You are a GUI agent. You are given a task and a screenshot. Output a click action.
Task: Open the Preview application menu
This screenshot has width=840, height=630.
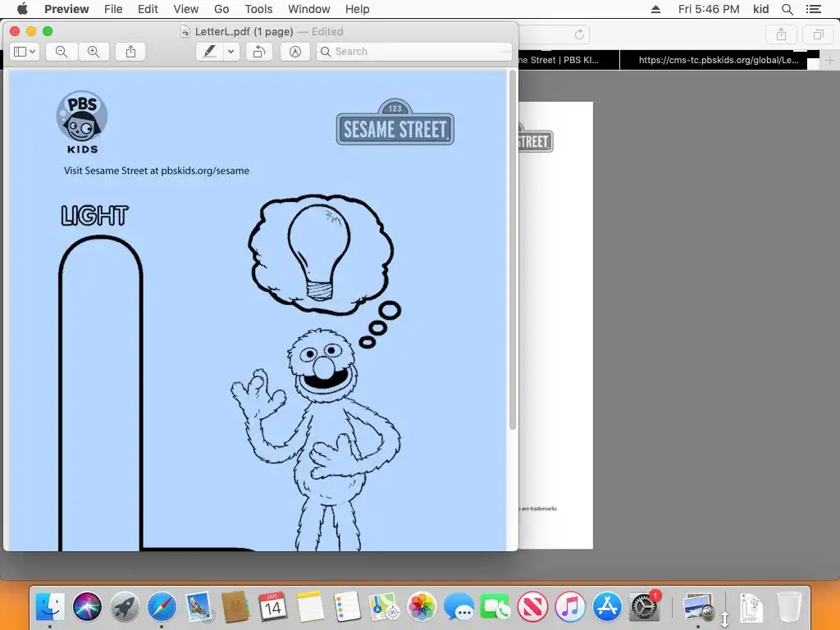point(66,9)
